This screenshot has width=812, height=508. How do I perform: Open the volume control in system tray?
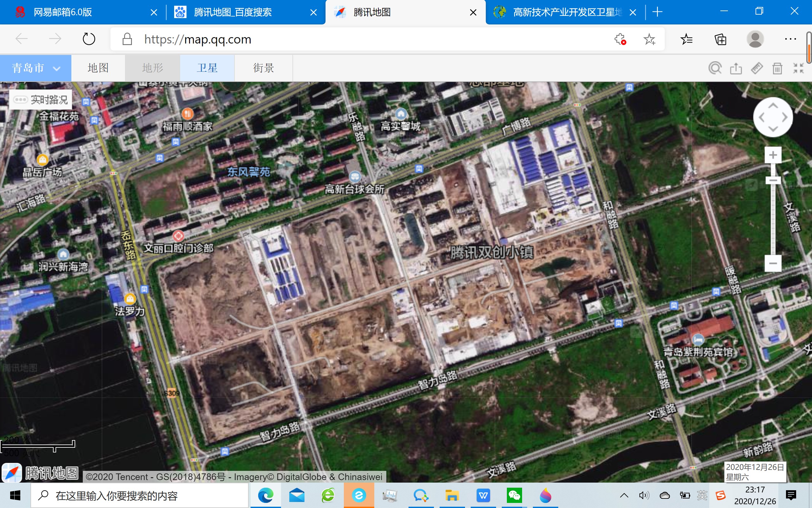click(644, 496)
